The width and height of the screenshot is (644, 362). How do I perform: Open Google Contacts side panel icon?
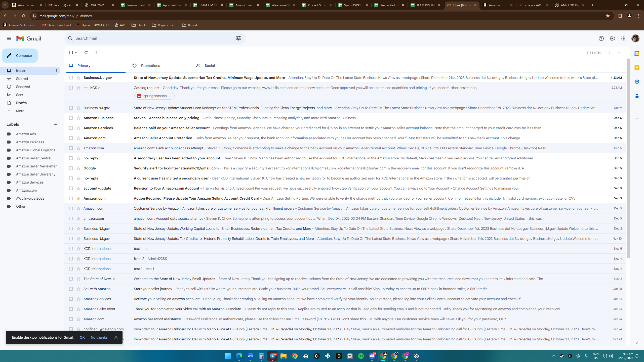[637, 96]
